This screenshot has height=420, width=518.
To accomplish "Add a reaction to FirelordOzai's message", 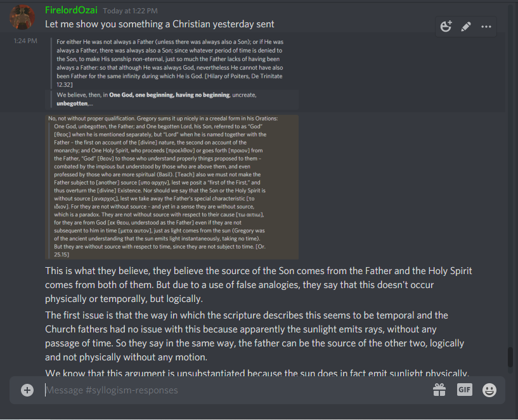I will point(446,27).
